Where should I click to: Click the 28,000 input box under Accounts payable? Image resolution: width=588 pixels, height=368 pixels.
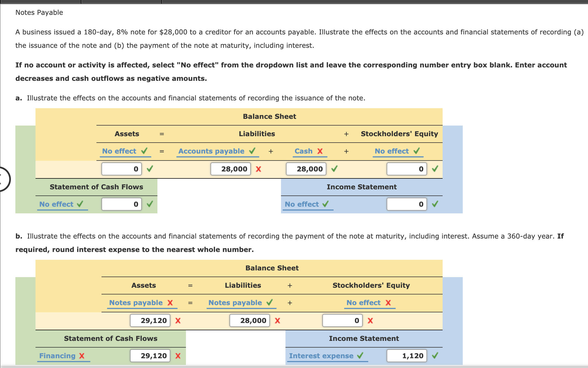coord(230,169)
